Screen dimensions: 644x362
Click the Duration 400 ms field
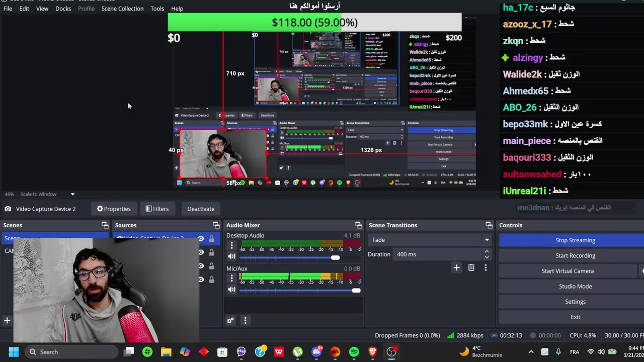(438, 254)
